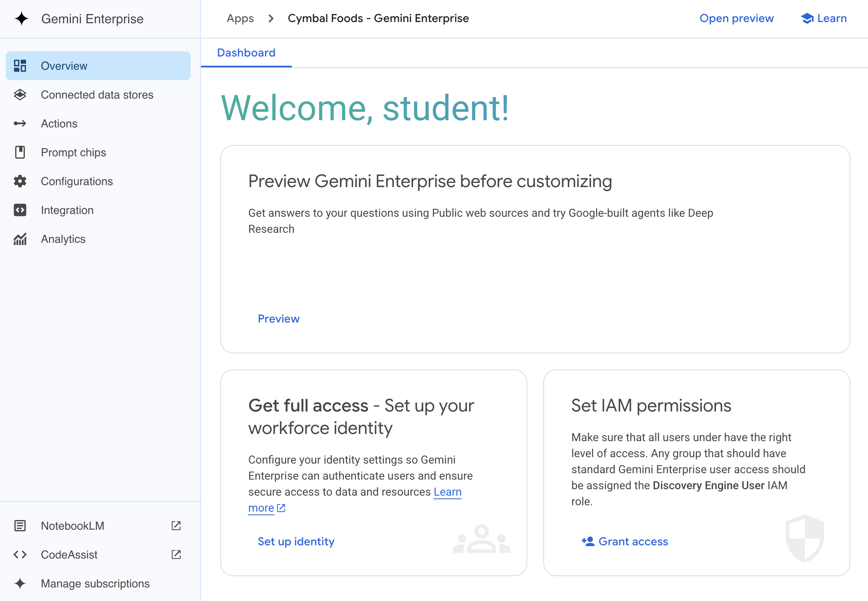The image size is (868, 601).
Task: Open Manage subscriptions
Action: coord(94,583)
